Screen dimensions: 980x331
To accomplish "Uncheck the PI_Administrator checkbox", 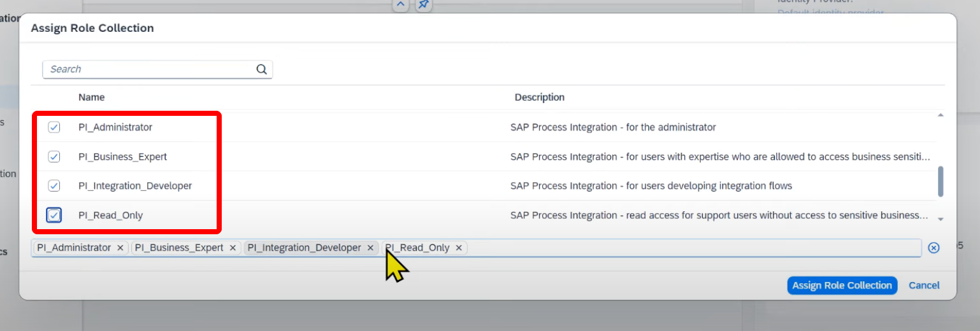I will point(54,127).
